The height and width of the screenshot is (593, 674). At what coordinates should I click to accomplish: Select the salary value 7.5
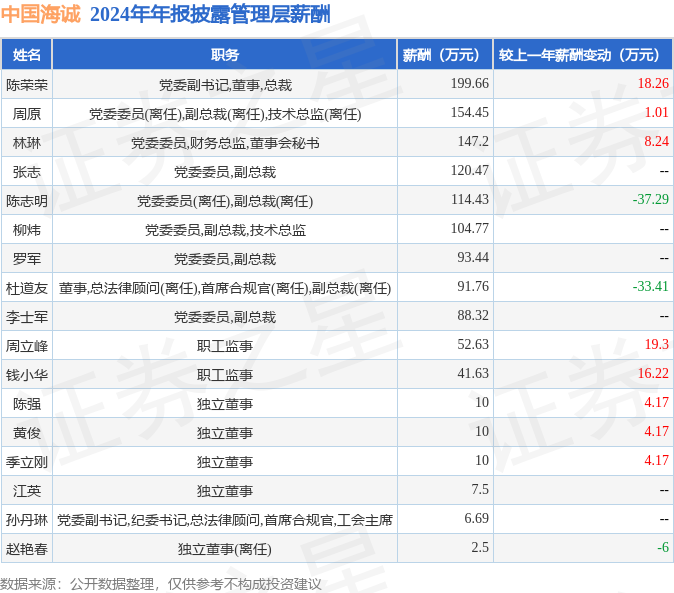(x=480, y=489)
